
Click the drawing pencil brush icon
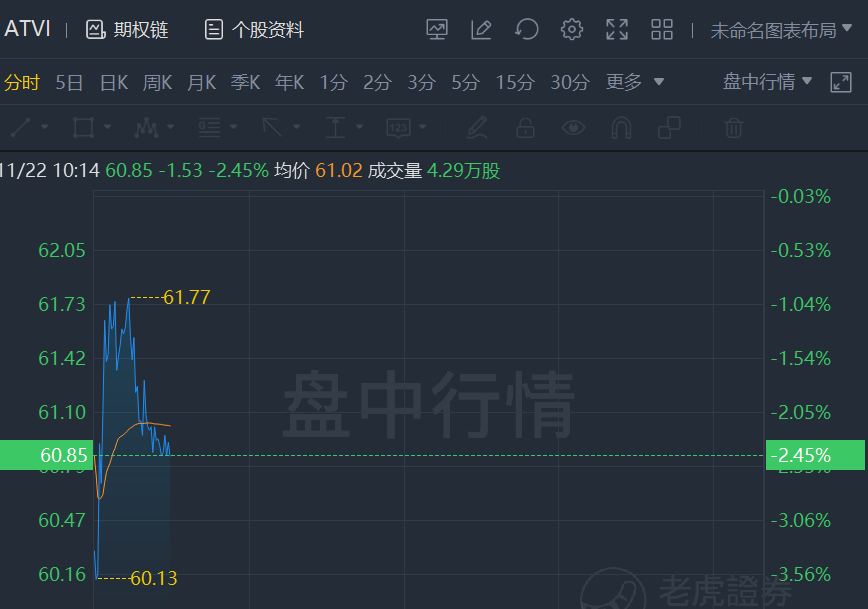click(477, 127)
